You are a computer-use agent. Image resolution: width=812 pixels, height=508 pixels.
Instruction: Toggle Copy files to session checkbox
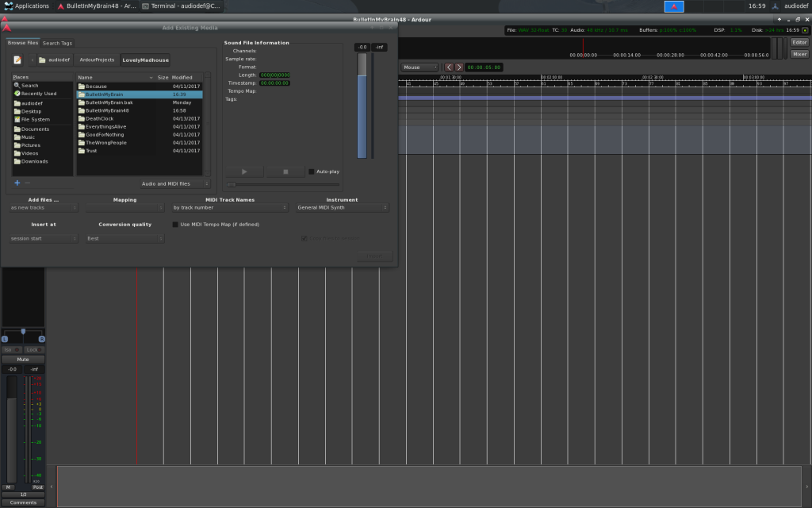point(304,238)
